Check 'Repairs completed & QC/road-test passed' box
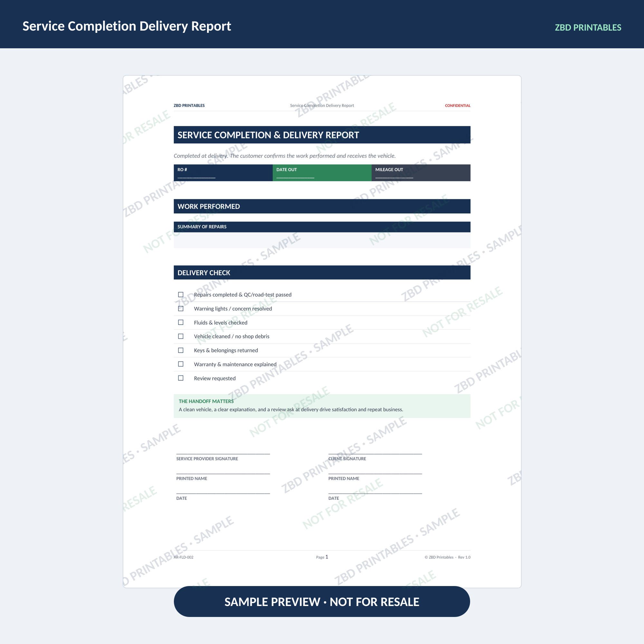The height and width of the screenshot is (644, 644). coord(181,294)
